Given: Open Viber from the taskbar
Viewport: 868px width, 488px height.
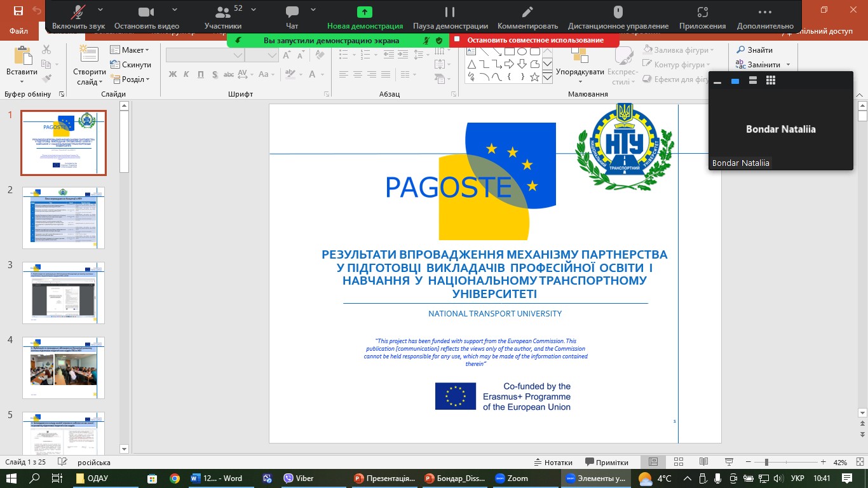Looking at the screenshot, I should coord(299,478).
